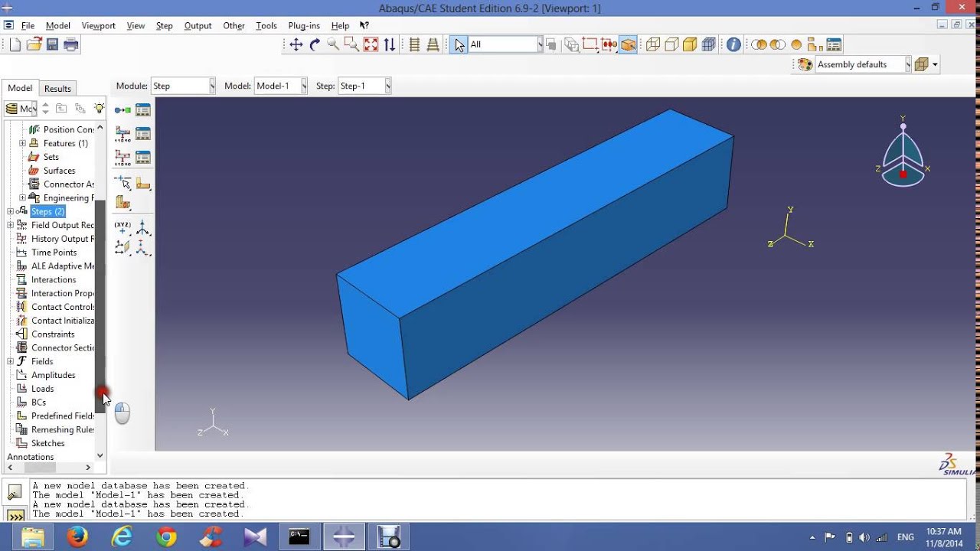
Task: Toggle perspective view on
Action: tap(433, 44)
